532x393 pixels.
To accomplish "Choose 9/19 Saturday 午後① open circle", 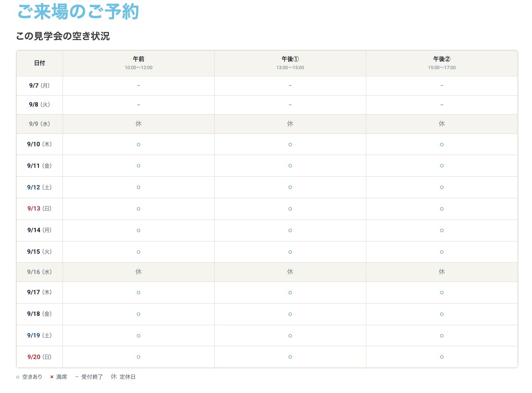I will click(290, 336).
